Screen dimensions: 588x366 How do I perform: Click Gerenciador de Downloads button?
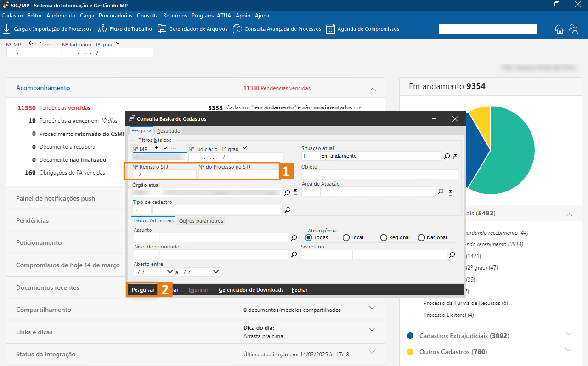coord(251,290)
